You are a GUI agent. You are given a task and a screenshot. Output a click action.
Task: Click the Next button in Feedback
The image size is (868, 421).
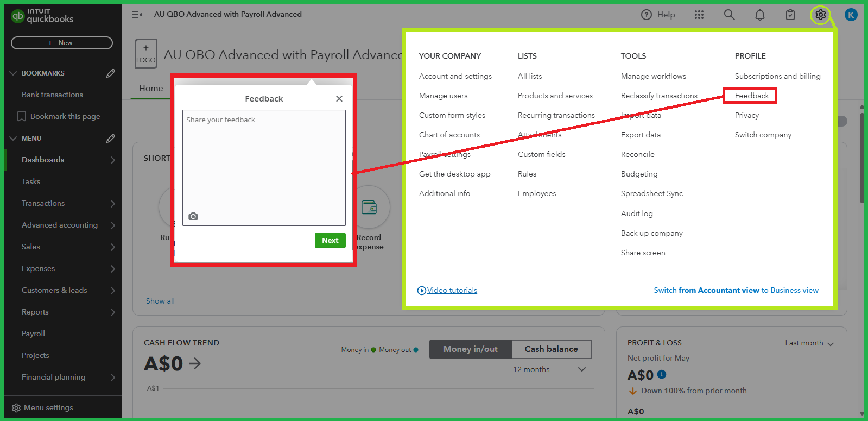pyautogui.click(x=330, y=240)
